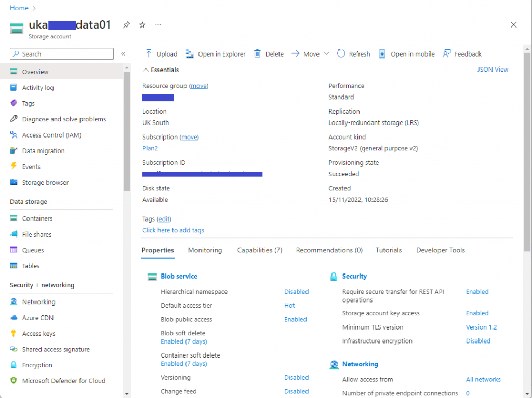532x398 pixels.
Task: Toggle Versioning from Disabled
Action: click(296, 377)
